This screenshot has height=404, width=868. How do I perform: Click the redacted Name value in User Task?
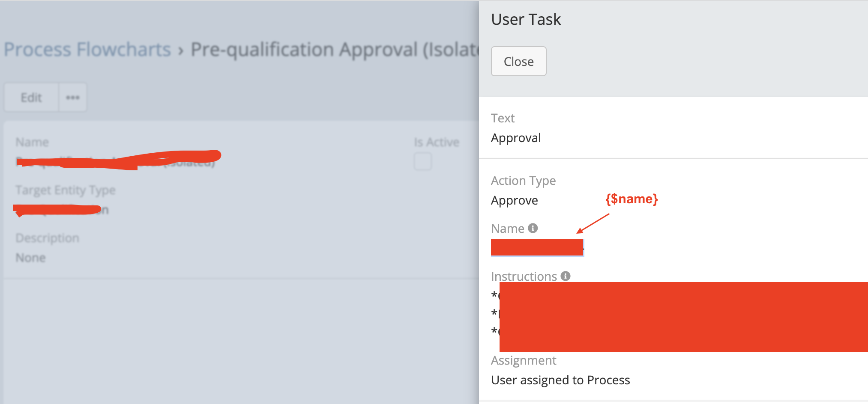pos(537,247)
